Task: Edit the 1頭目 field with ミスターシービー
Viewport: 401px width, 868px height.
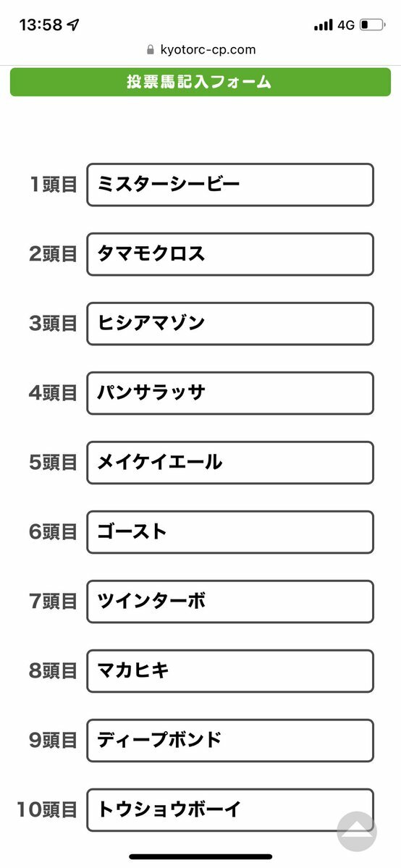Action: click(x=230, y=185)
